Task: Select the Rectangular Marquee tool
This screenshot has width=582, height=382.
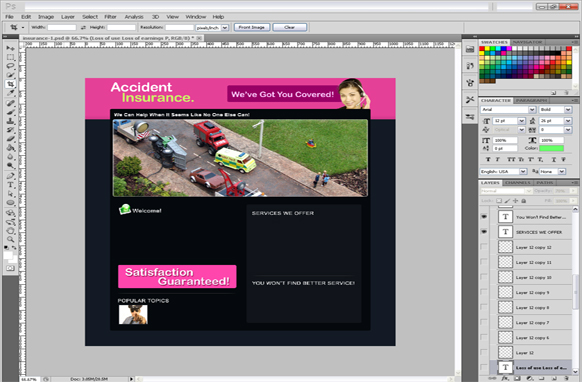Action: [x=10, y=57]
